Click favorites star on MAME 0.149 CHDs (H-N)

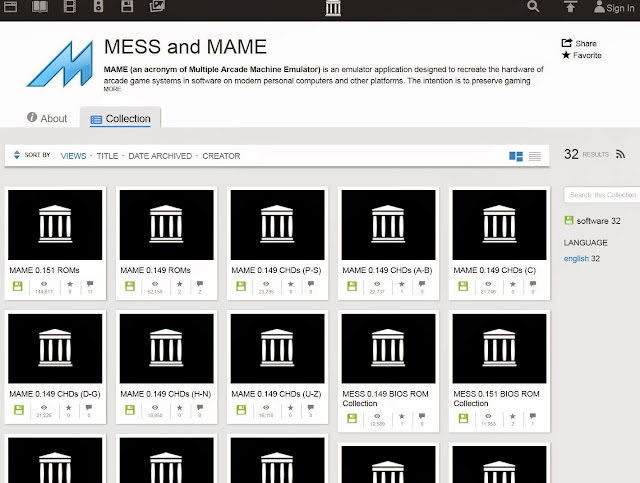(x=180, y=407)
